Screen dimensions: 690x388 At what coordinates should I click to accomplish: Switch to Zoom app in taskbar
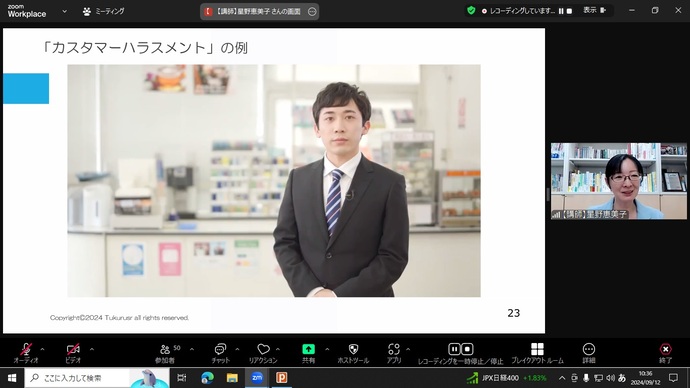pyautogui.click(x=257, y=378)
